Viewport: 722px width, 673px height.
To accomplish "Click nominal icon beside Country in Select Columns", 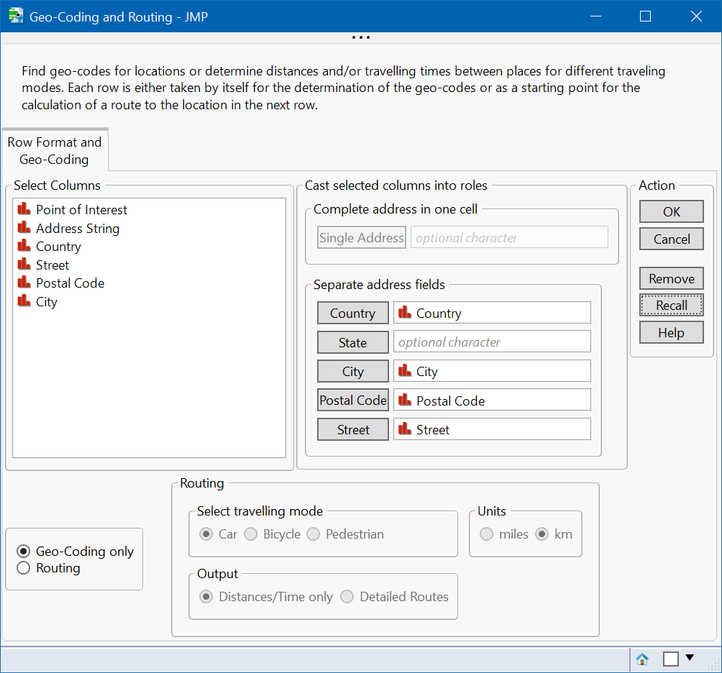I will point(24,246).
